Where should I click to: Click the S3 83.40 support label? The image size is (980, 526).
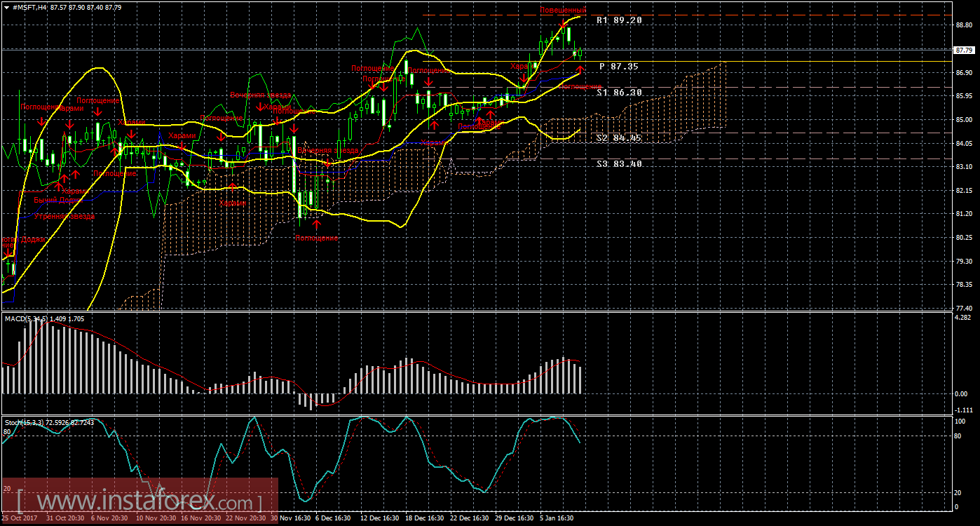click(x=619, y=163)
